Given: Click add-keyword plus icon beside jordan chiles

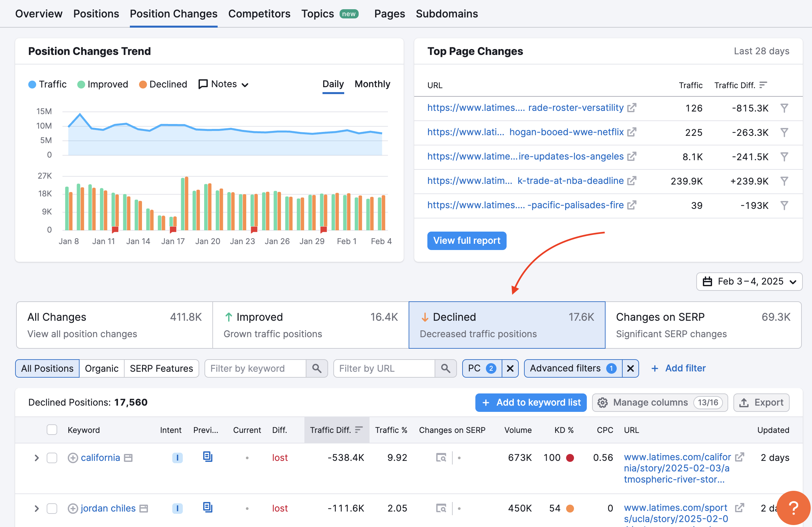Looking at the screenshot, I should pos(73,508).
